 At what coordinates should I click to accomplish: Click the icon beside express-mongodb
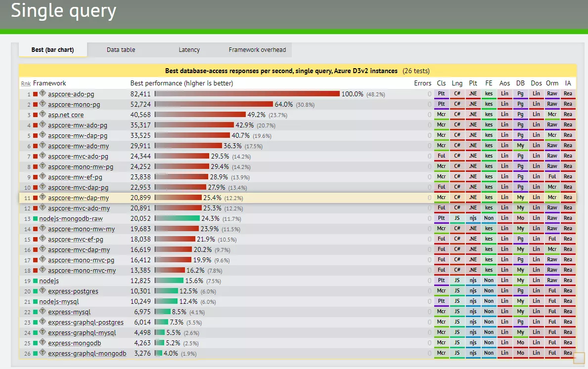[43, 342]
